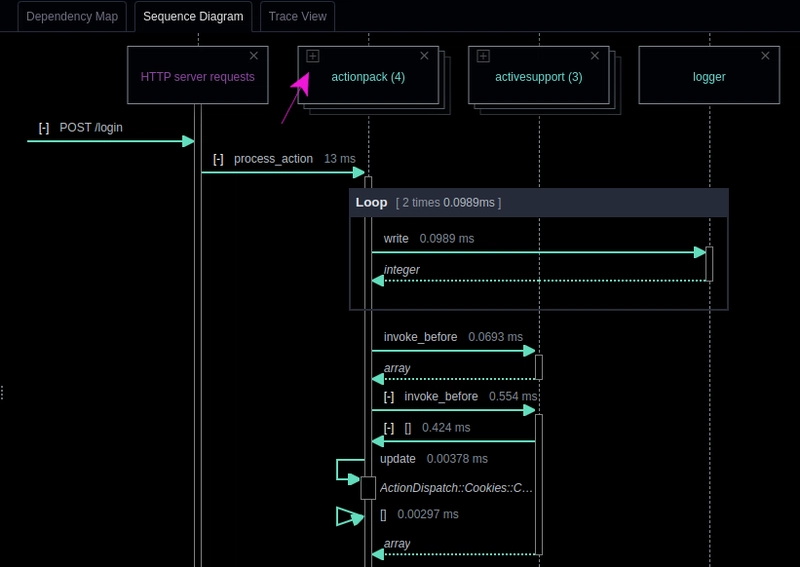Click the 13 ms duration value
This screenshot has width=800, height=567.
click(x=340, y=159)
